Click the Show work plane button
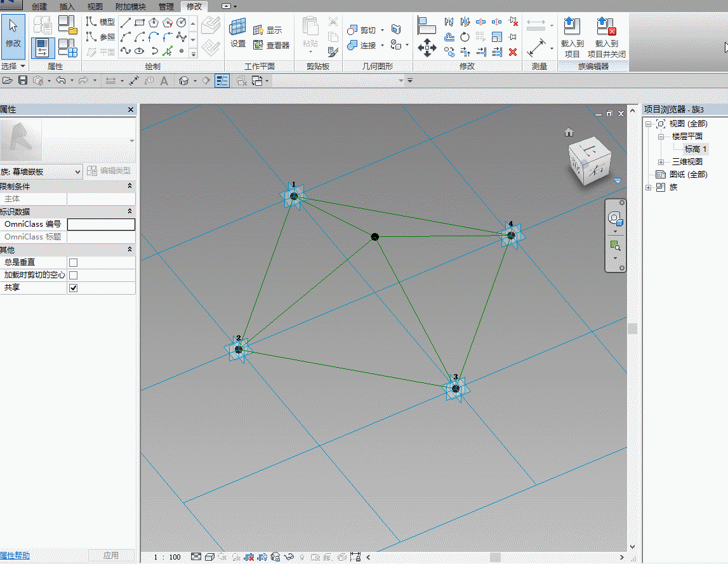The width and height of the screenshot is (728, 564). [268, 30]
